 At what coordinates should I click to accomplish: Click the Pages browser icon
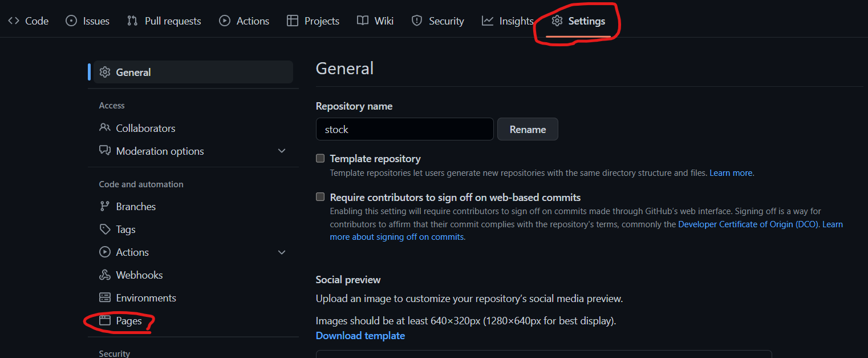(x=105, y=321)
